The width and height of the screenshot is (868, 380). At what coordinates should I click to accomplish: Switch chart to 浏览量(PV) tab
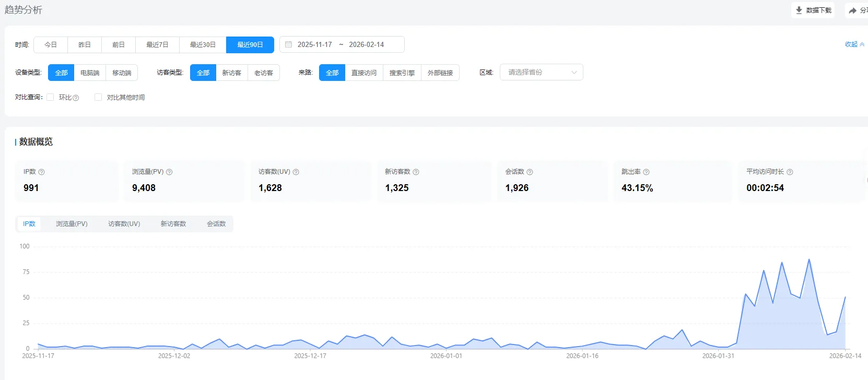coord(72,224)
